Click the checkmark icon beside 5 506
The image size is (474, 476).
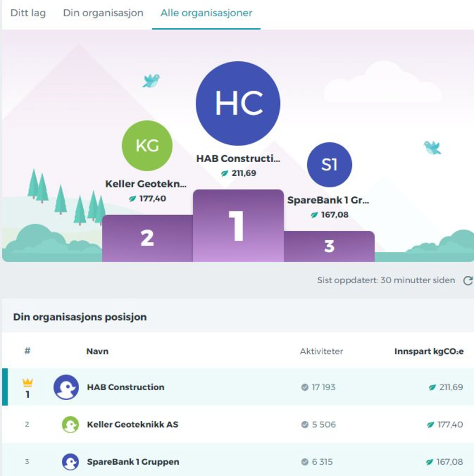click(x=304, y=424)
